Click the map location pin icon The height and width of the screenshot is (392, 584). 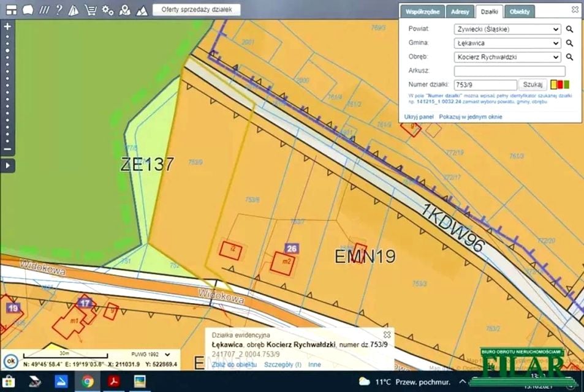pos(124,10)
